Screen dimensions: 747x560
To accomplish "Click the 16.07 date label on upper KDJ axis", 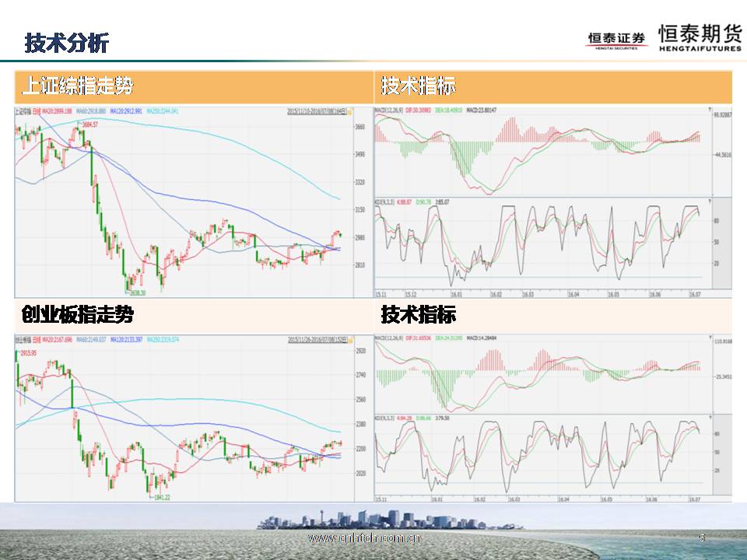I will click(695, 294).
